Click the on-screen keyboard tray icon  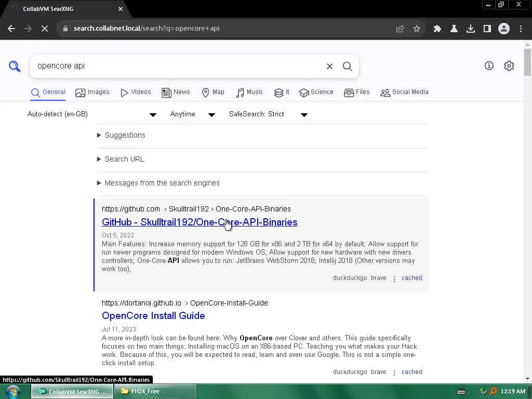click(461, 392)
